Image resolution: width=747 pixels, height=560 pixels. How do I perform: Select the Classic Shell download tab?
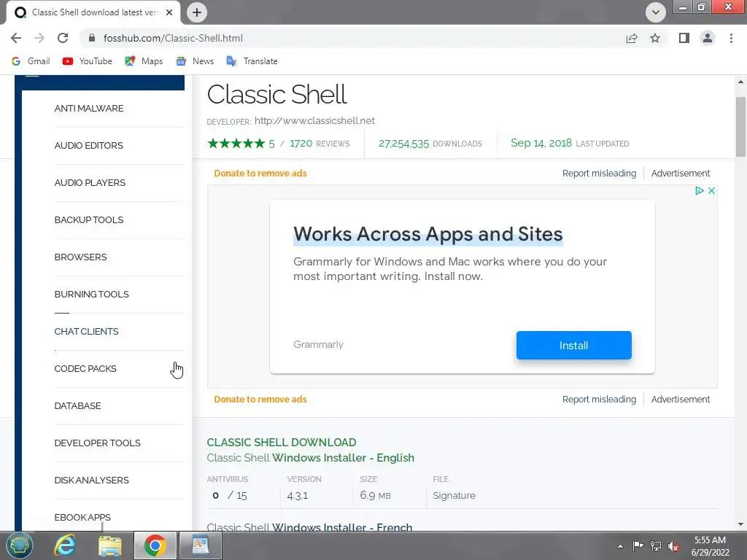tap(93, 12)
